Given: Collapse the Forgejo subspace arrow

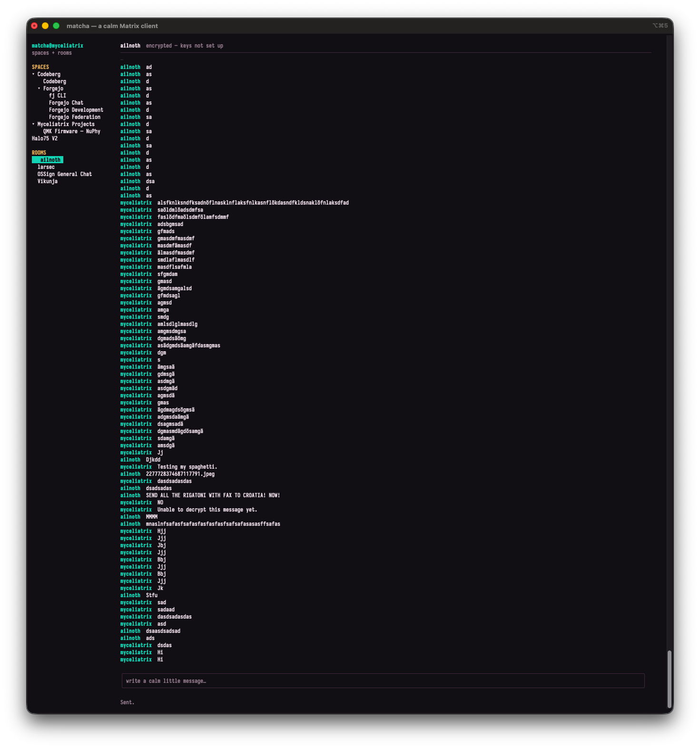Looking at the screenshot, I should point(39,89).
